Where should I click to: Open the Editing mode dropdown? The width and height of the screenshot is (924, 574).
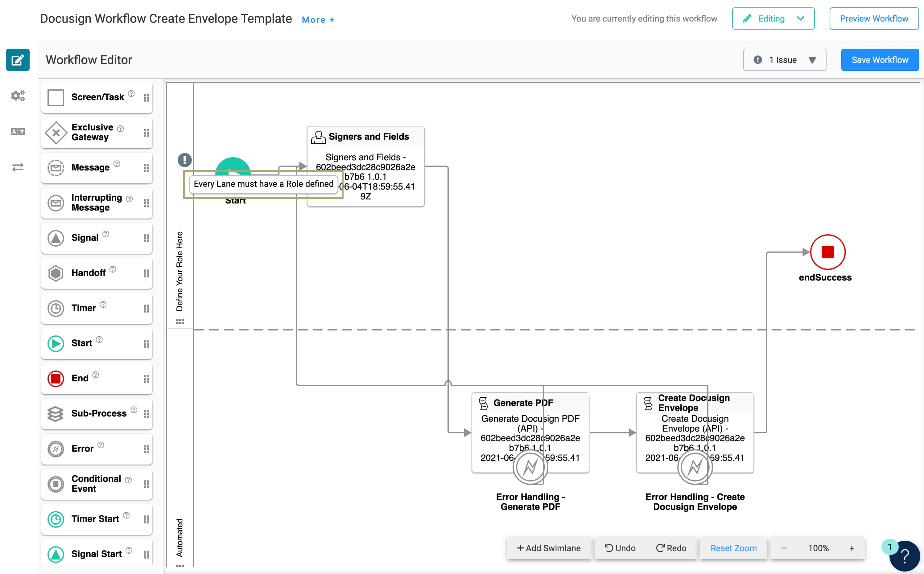(773, 18)
